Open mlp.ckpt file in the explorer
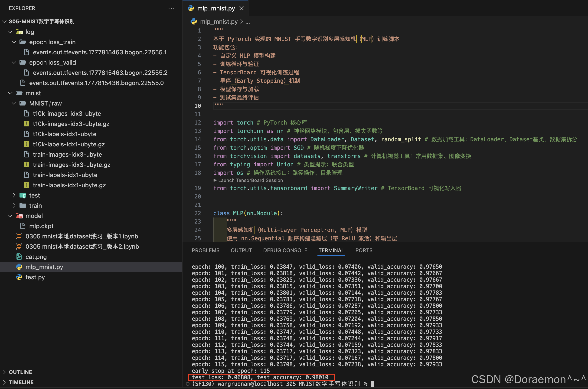The width and height of the screenshot is (588, 389). [x=41, y=226]
